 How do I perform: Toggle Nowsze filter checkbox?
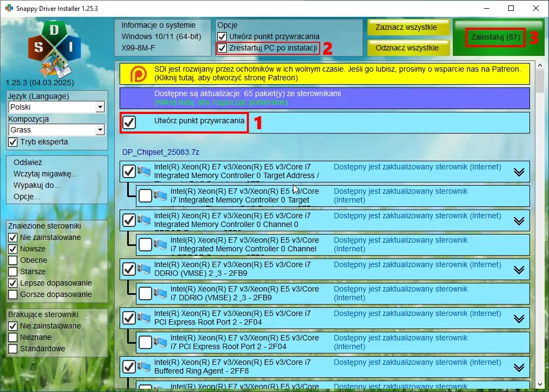13,249
